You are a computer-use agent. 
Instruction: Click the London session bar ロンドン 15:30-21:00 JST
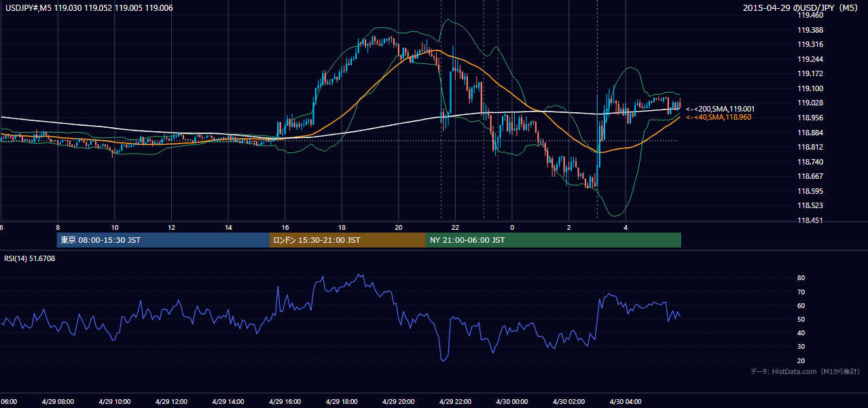tap(348, 240)
